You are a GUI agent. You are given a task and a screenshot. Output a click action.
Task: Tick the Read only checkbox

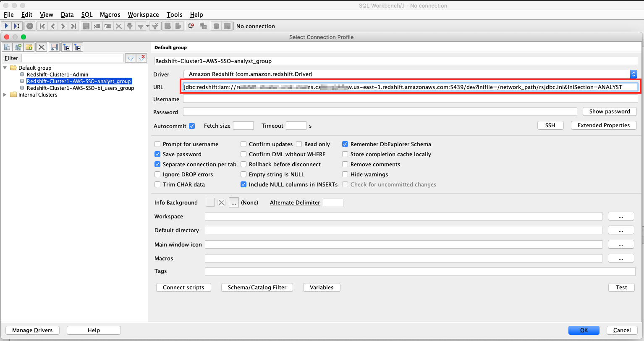(299, 144)
